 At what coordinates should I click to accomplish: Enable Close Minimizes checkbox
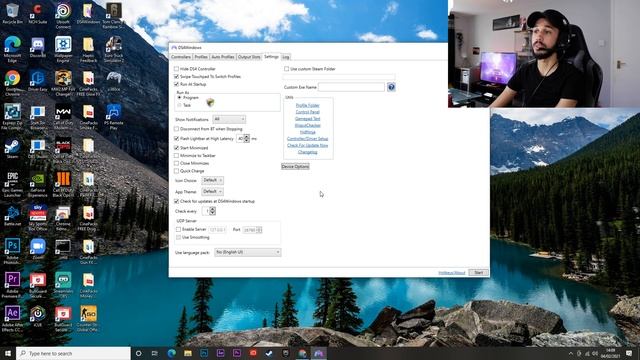(x=176, y=163)
